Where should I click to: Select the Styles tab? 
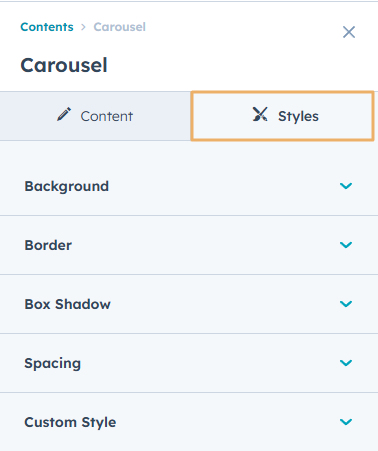[x=282, y=116]
